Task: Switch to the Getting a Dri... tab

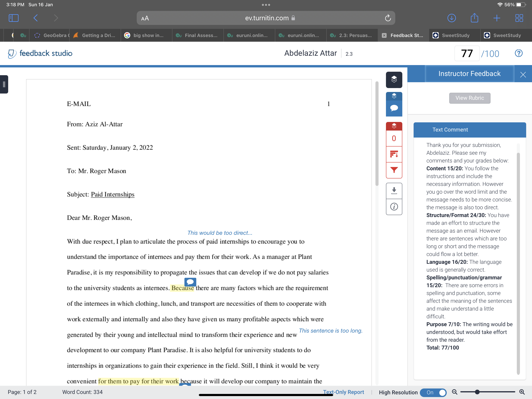Action: click(x=95, y=35)
